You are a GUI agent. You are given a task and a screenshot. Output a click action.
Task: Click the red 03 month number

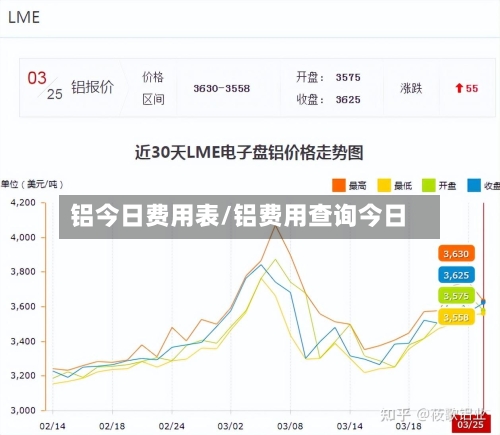[x=37, y=78]
